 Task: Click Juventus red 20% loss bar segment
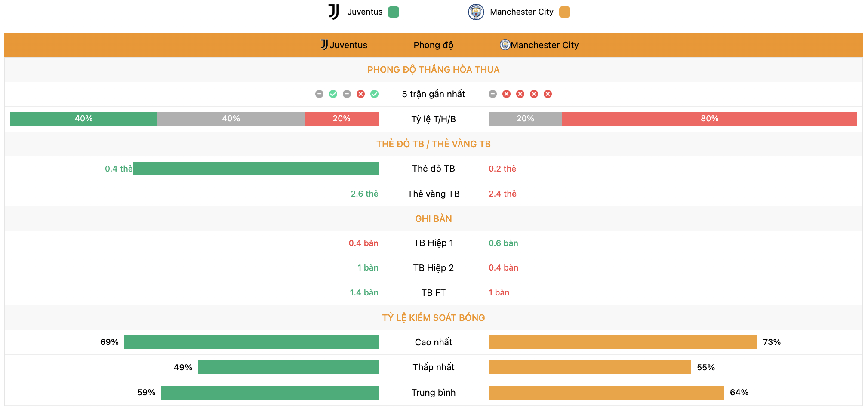pos(342,119)
